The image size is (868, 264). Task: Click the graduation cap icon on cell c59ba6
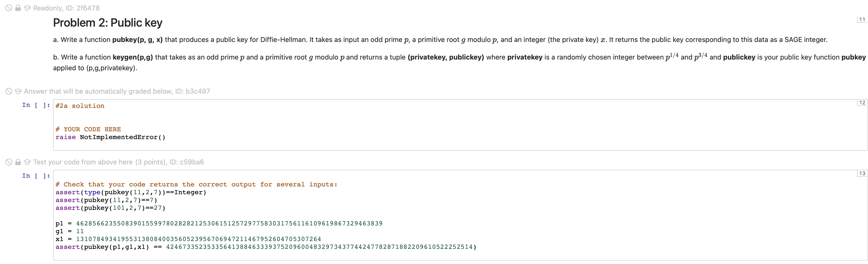pos(27,162)
